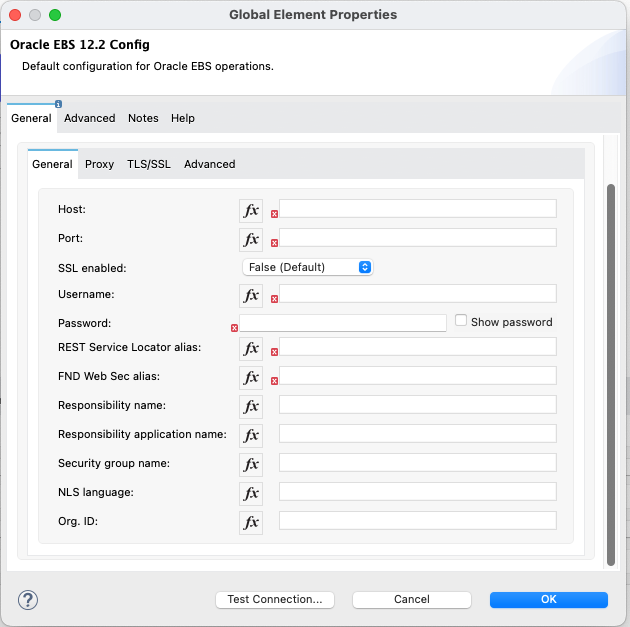Click the info badge above the General tab
The height and width of the screenshot is (627, 630).
58,104
